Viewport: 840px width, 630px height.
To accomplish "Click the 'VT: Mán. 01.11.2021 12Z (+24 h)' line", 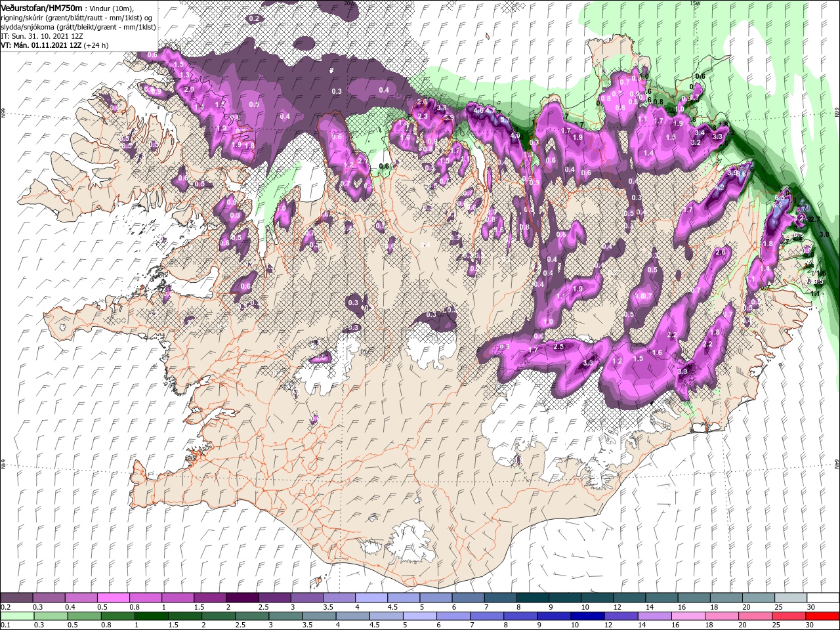I will point(54,45).
